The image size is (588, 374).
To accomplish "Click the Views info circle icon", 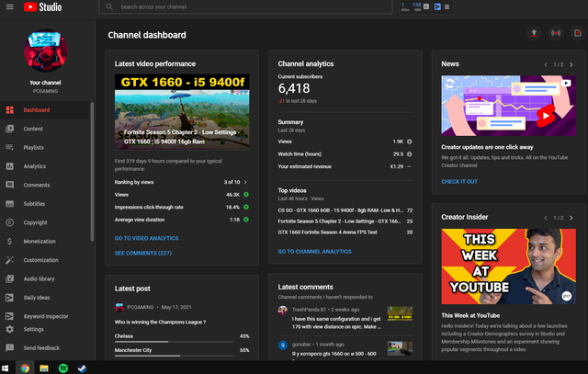I will [410, 142].
